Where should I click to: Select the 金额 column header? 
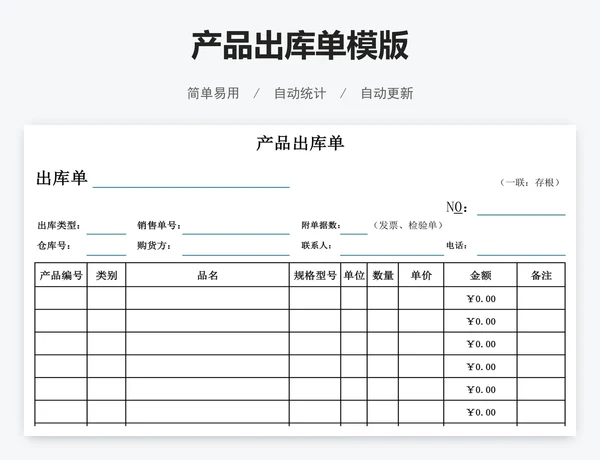coord(480,275)
